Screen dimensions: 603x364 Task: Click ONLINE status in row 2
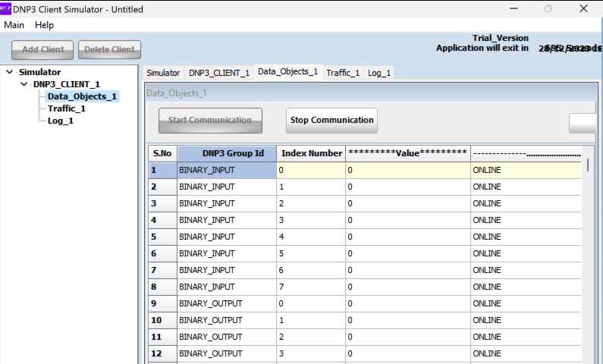click(x=526, y=187)
